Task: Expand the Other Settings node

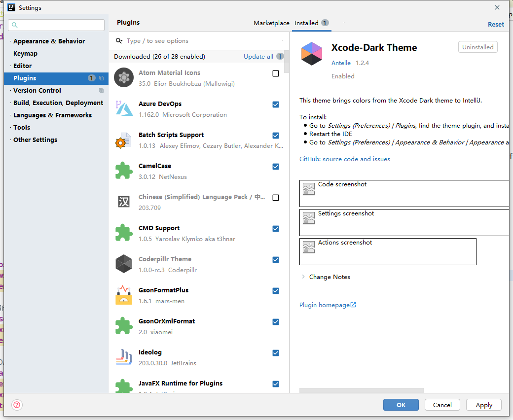Action: (10, 140)
